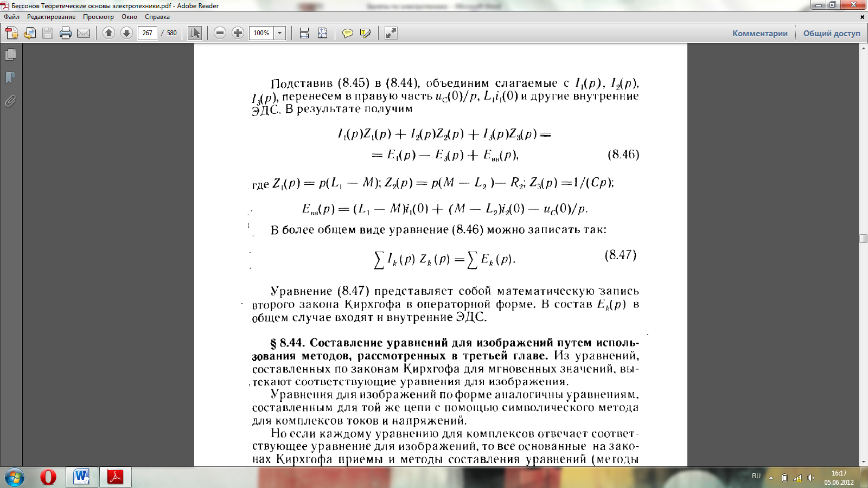Click the total page count 580

172,33
